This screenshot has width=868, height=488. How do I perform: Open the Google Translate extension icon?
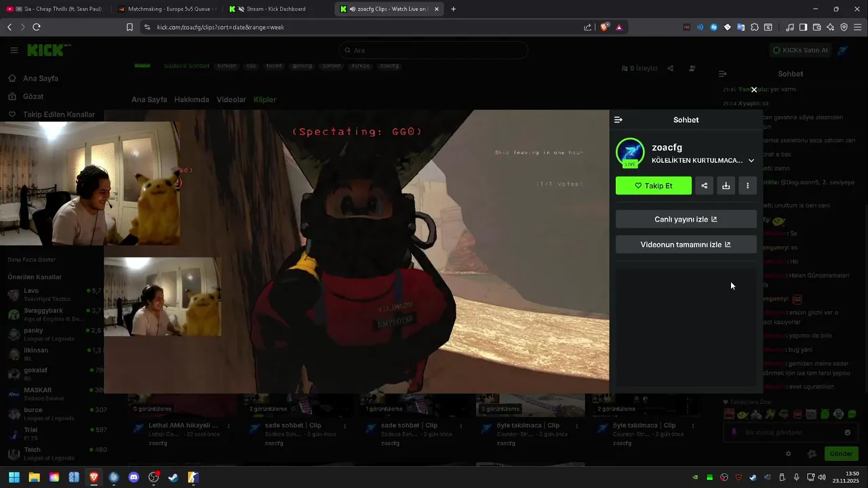741,27
